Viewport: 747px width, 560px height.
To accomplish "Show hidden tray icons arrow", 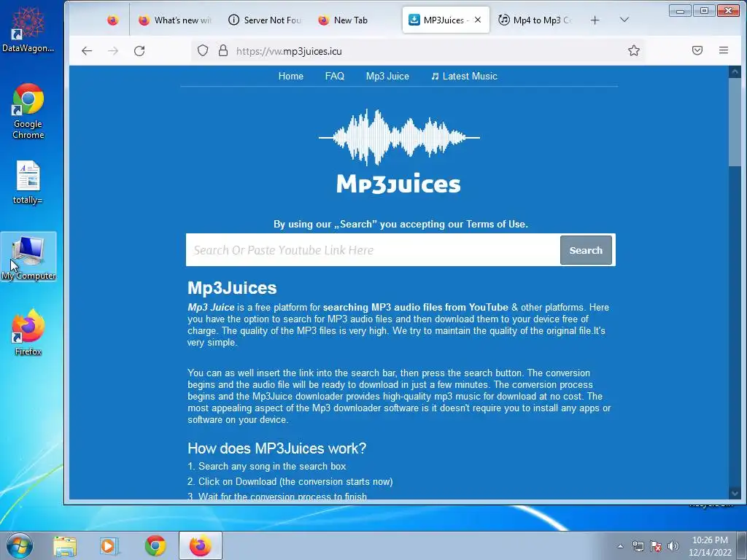I will (x=620, y=546).
